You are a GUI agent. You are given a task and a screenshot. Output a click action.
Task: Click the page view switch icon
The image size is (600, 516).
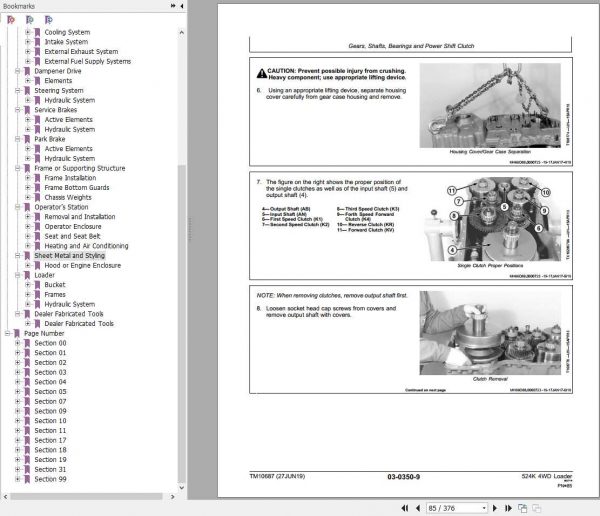(522, 508)
